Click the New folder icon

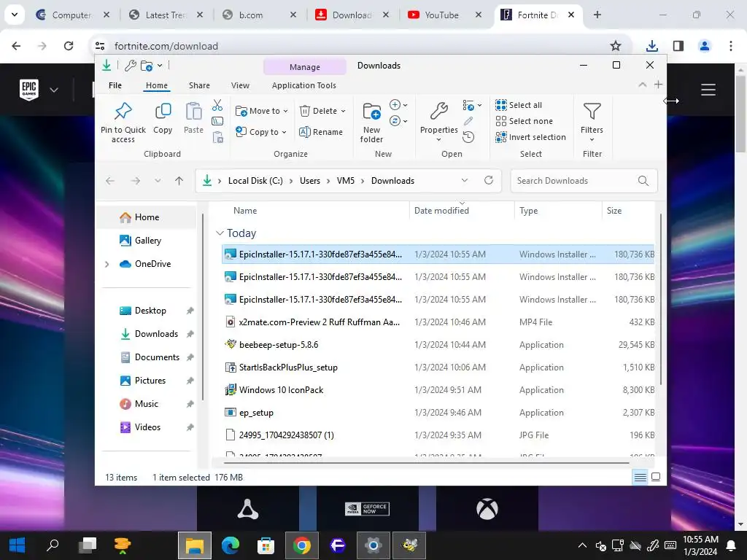pos(371,112)
